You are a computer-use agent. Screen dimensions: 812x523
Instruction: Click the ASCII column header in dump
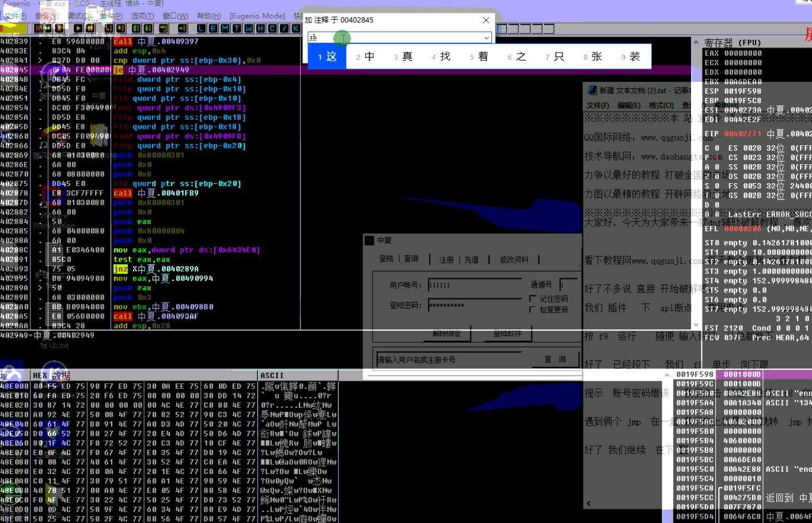(x=298, y=375)
